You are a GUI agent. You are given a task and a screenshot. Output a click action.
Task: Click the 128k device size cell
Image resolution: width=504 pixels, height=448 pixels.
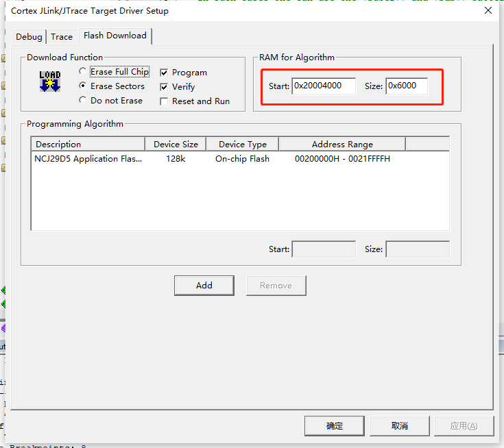pos(176,159)
